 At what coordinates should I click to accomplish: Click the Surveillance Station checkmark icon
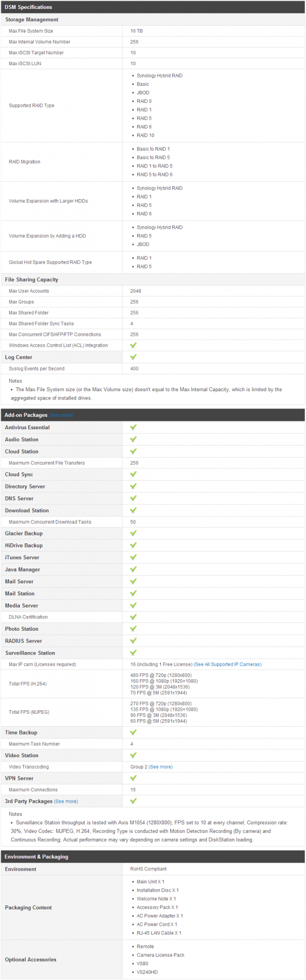133,653
